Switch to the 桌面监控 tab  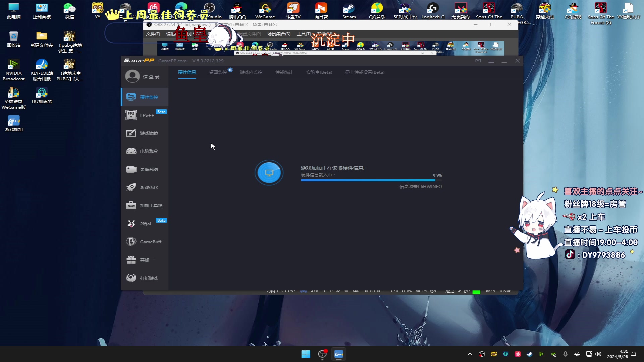(218, 72)
